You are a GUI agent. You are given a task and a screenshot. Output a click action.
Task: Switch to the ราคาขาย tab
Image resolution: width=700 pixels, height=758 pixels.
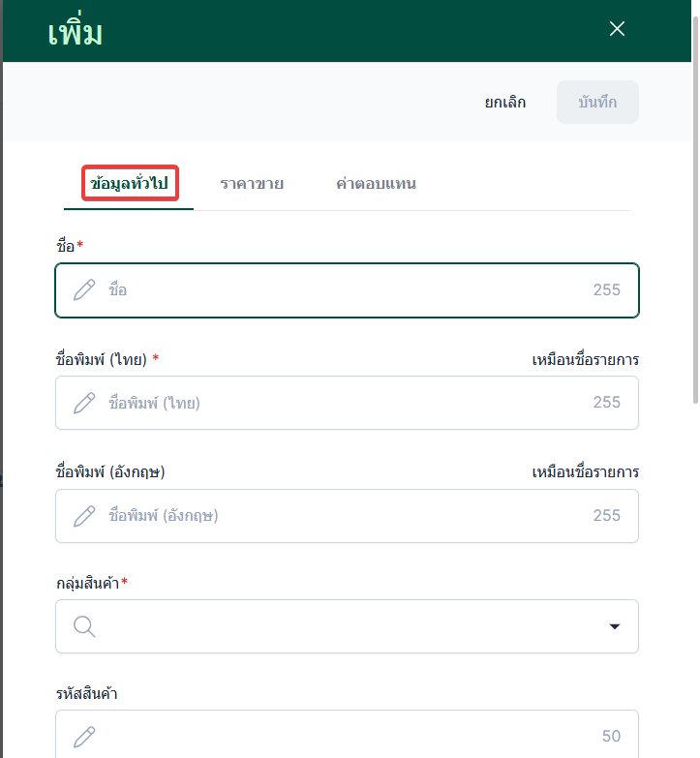click(x=252, y=183)
